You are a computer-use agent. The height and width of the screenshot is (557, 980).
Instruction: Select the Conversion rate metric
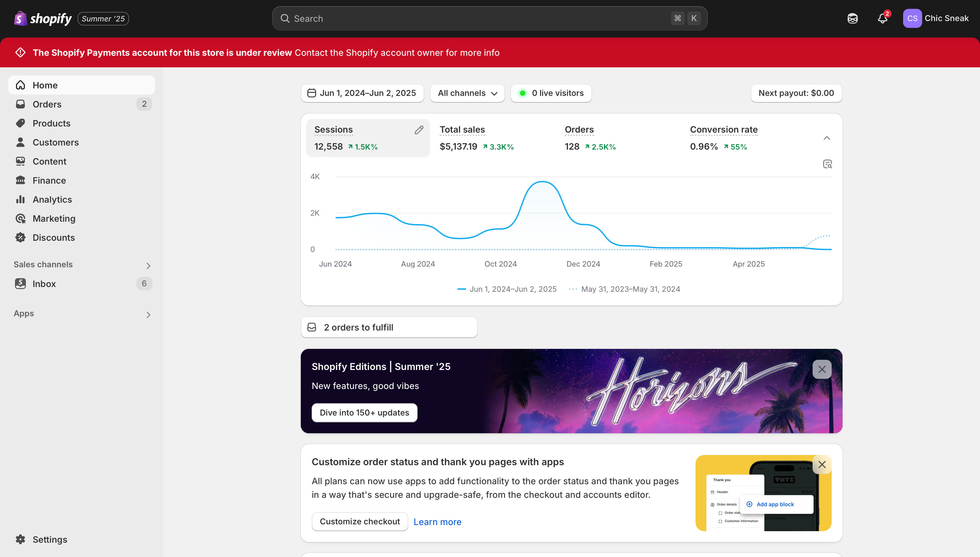click(x=744, y=138)
